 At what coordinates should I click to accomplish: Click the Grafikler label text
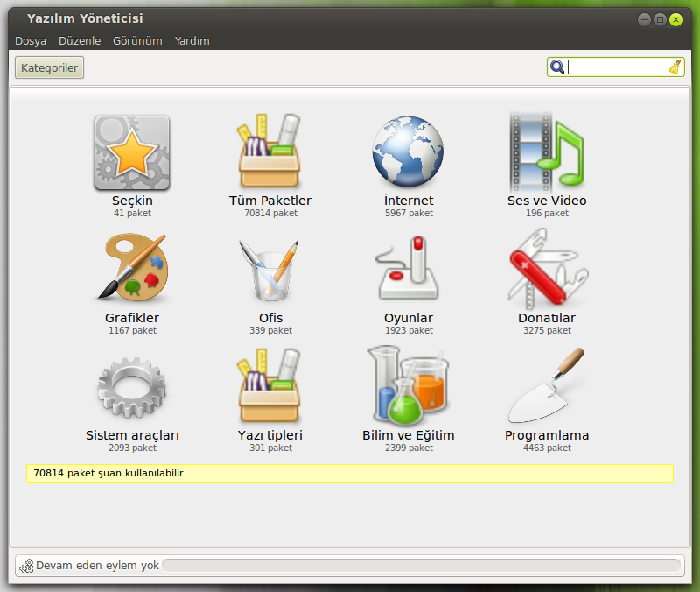coord(132,318)
